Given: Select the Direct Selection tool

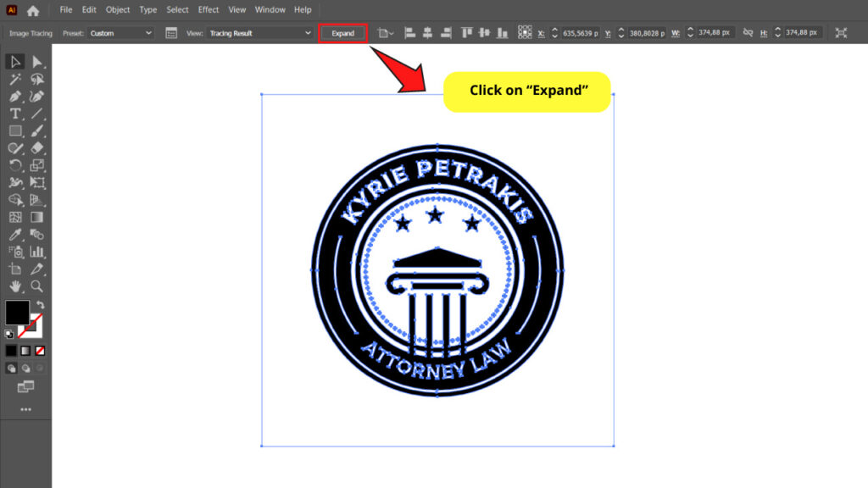Looking at the screenshot, I should tap(36, 61).
